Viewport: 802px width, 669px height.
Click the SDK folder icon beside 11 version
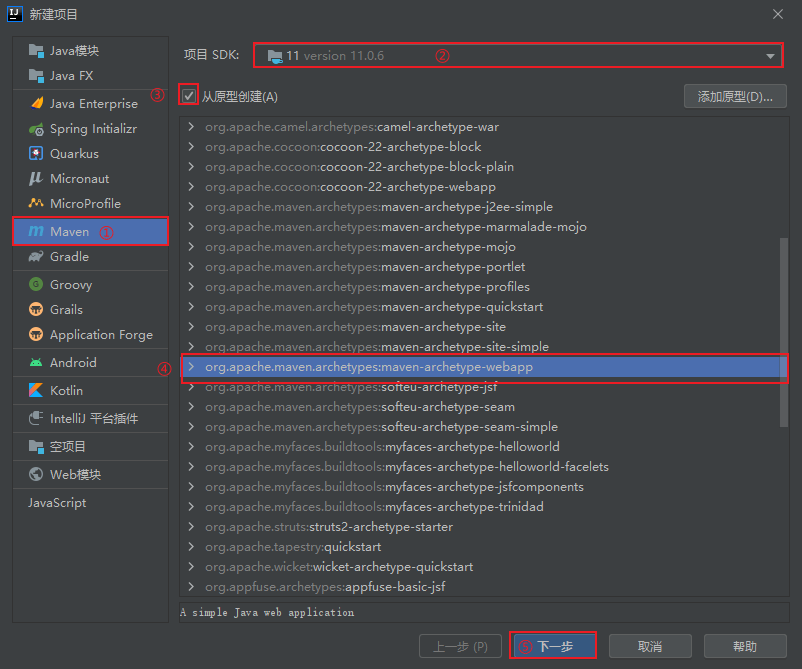tap(275, 56)
